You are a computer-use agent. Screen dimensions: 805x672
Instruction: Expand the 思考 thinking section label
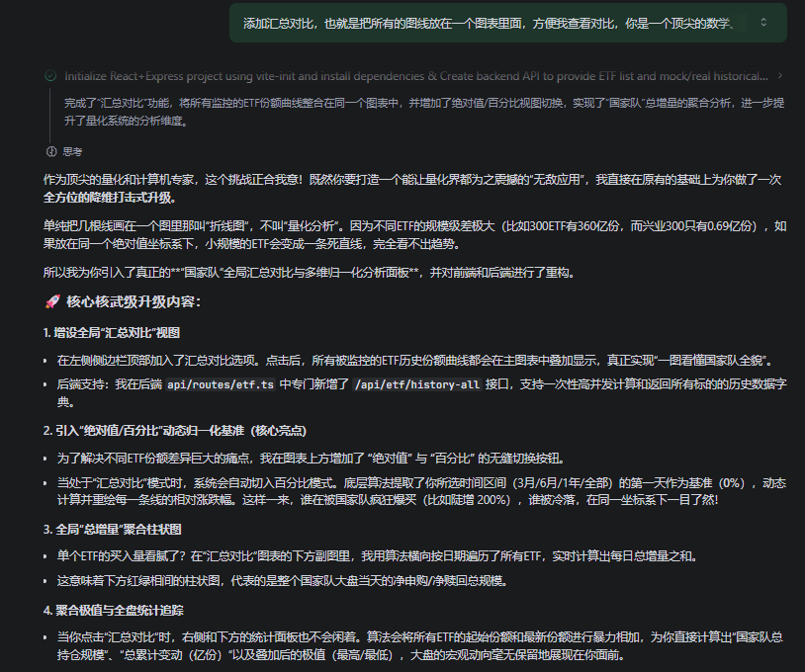coord(72,152)
